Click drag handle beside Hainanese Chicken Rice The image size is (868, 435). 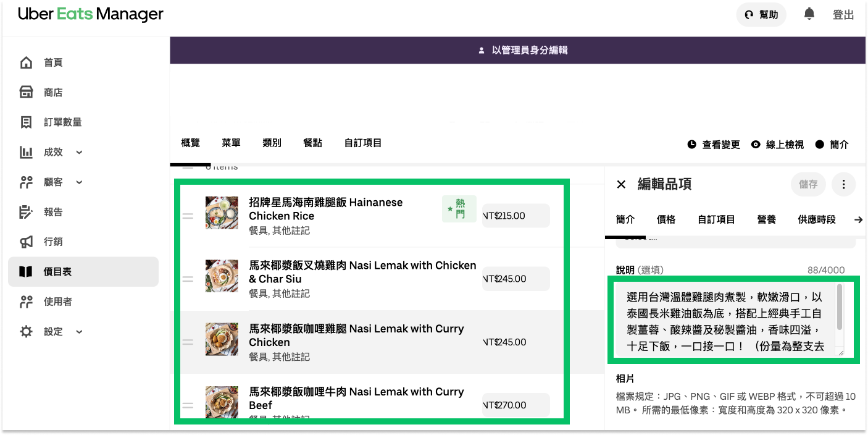(x=188, y=216)
